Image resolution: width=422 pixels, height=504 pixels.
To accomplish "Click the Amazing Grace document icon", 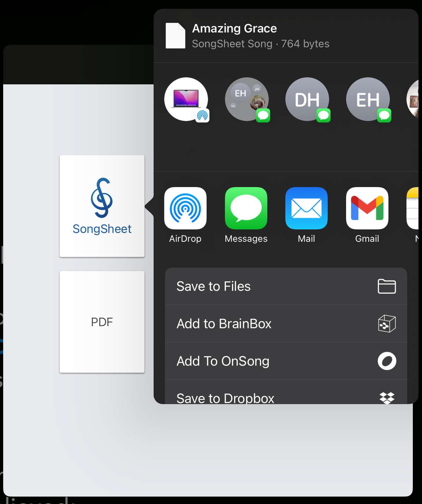I will click(176, 36).
